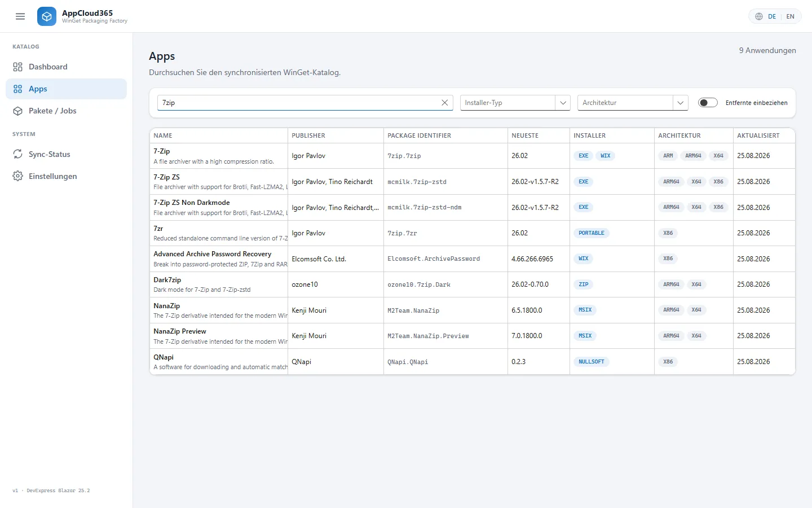
Task: Open Sync-Status page
Action: click(x=66, y=154)
